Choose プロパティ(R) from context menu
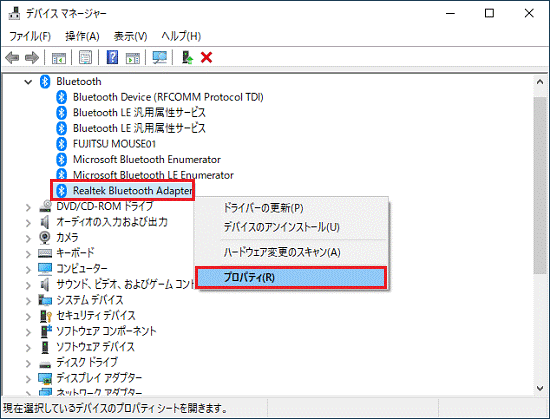 (x=291, y=277)
